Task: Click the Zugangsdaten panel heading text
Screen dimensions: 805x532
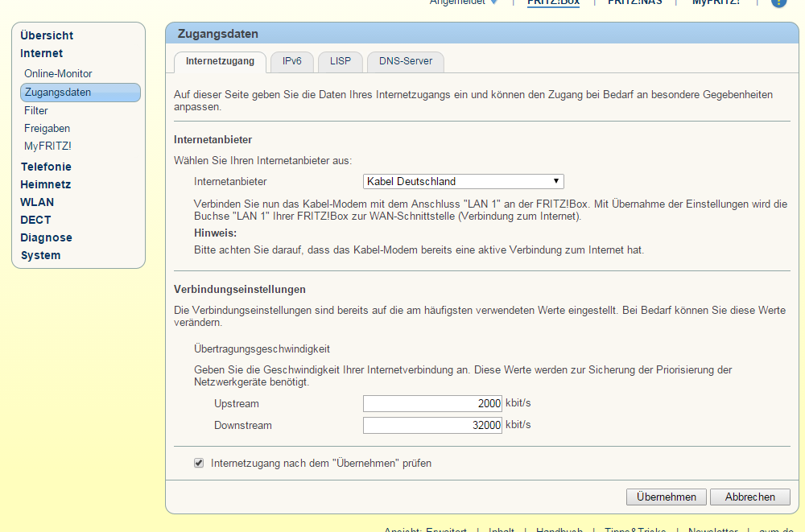Action: click(x=217, y=34)
